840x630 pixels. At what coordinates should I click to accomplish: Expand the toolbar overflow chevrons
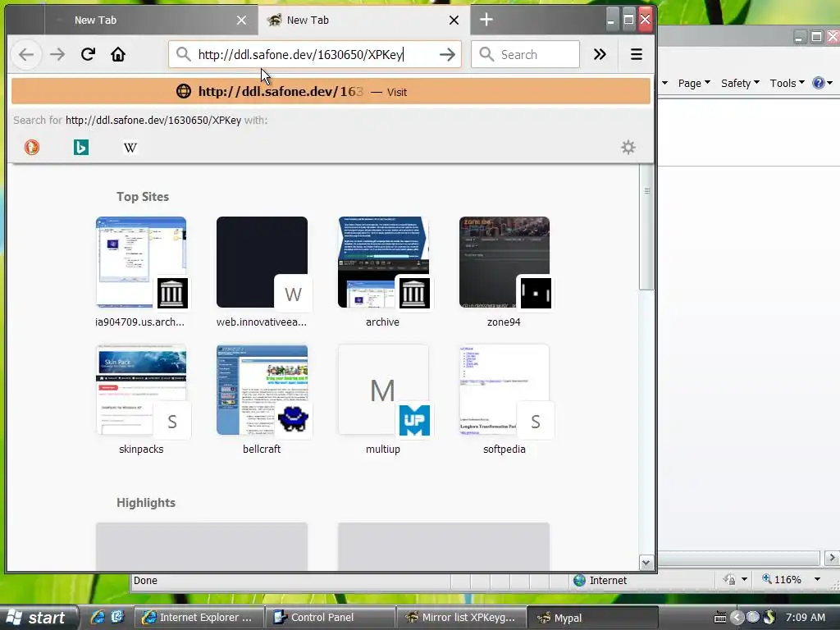[600, 54]
